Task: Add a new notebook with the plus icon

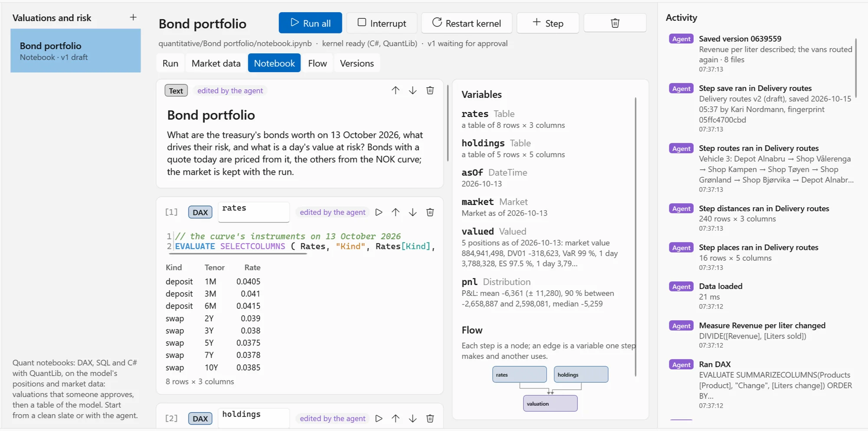Action: [133, 17]
